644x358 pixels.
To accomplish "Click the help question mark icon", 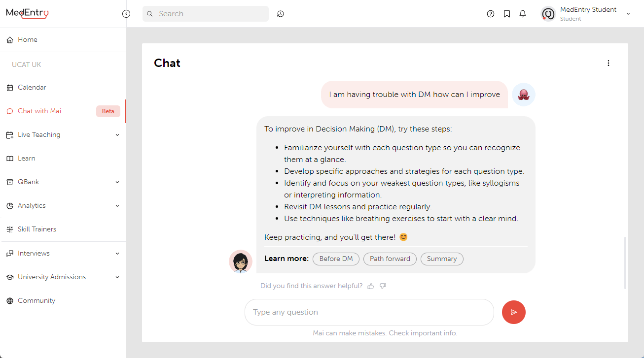I will (x=490, y=14).
